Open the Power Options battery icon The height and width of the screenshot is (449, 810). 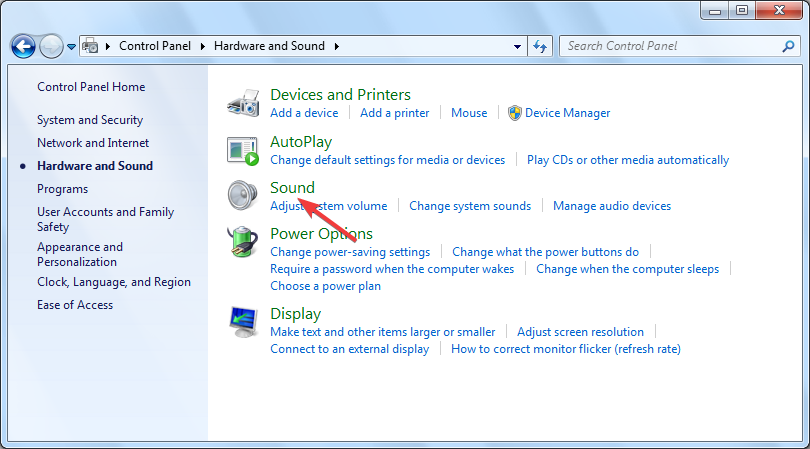point(243,242)
